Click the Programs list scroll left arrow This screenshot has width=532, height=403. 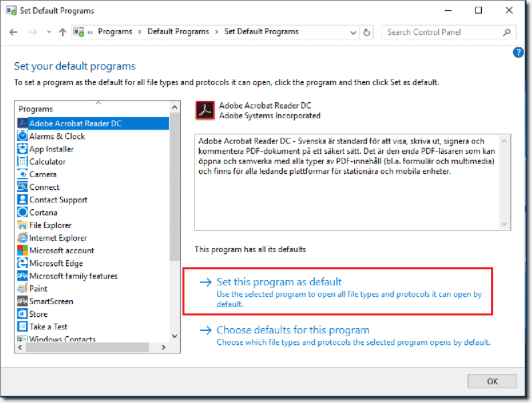pyautogui.click(x=20, y=347)
